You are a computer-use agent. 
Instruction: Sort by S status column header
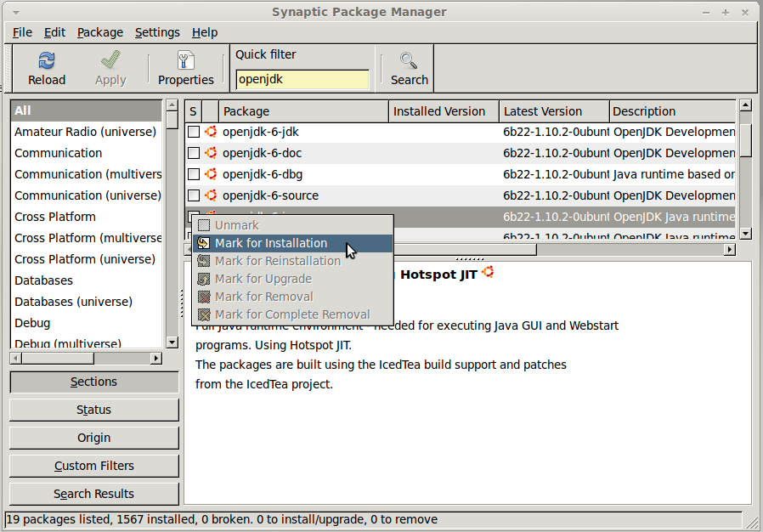(193, 111)
